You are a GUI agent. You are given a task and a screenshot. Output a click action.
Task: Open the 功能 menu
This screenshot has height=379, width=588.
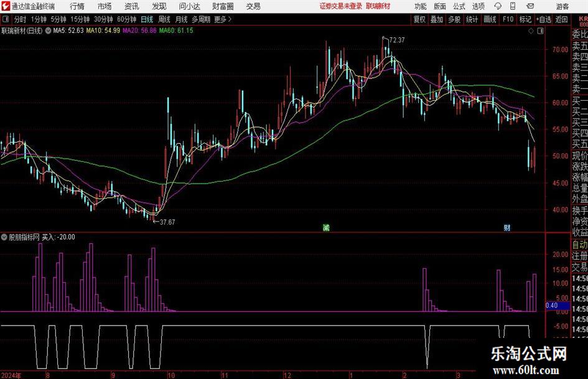click(421, 6)
